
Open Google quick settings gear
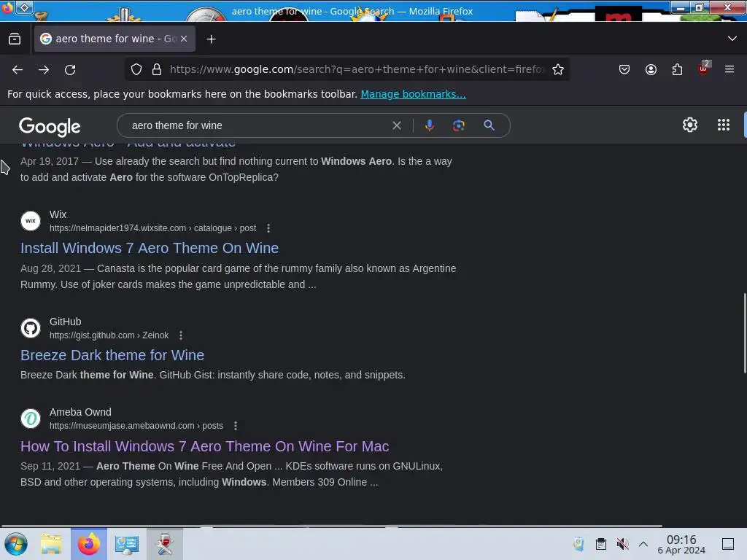click(x=690, y=125)
